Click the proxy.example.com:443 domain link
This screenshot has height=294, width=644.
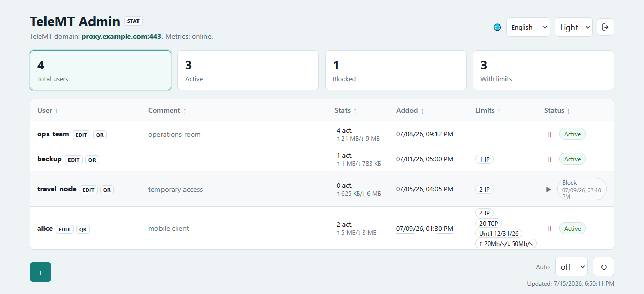pos(122,37)
